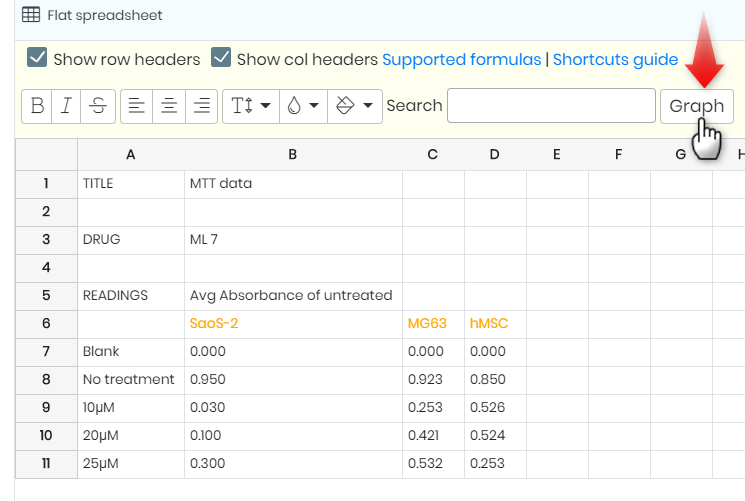Uncheck Show row headers

[x=37, y=58]
